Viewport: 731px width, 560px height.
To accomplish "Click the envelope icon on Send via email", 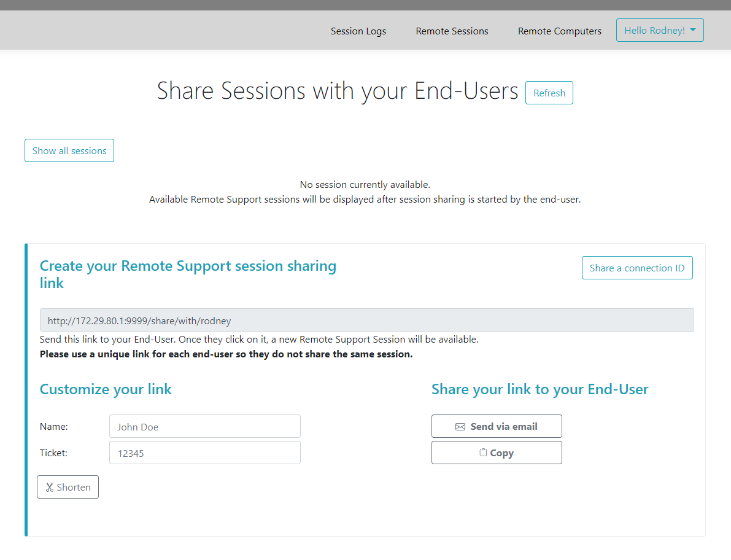I will pos(461,426).
